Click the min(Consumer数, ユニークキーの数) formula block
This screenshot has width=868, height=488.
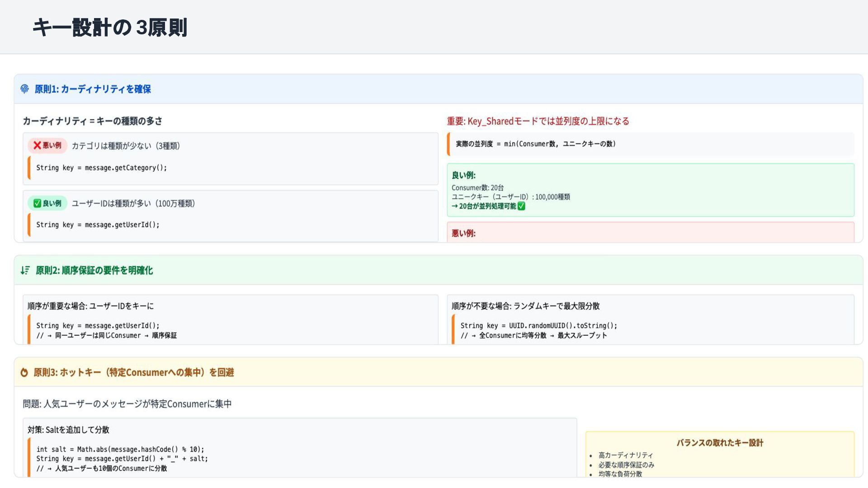[535, 144]
